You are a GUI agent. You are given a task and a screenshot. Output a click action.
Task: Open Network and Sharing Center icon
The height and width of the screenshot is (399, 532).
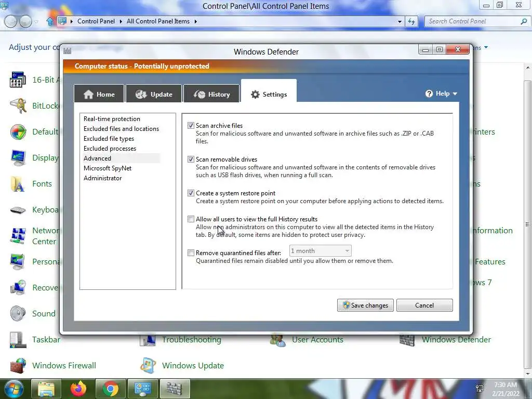(18, 236)
